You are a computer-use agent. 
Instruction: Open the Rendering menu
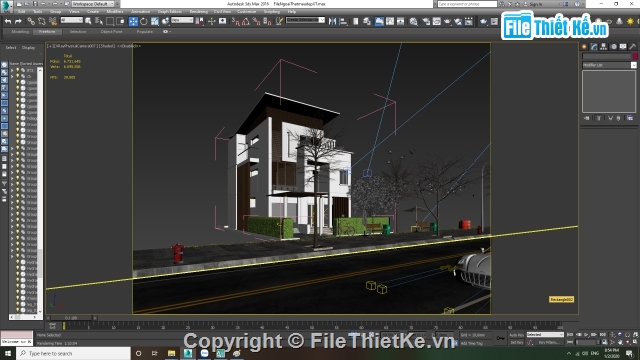[198, 12]
